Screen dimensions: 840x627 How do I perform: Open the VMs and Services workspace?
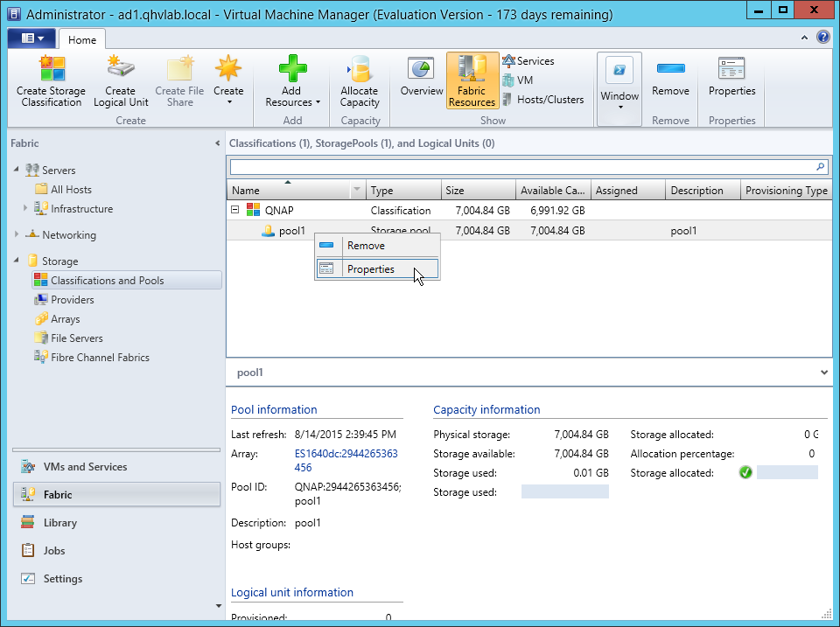tap(116, 466)
